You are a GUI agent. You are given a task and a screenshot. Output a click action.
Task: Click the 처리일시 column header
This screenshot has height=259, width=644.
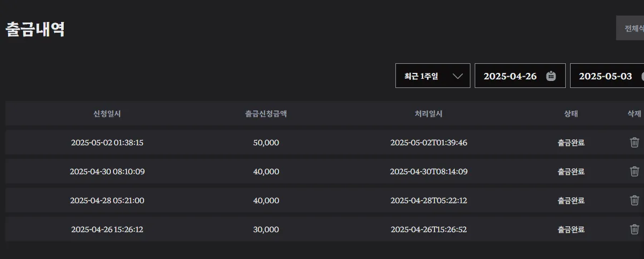coord(429,114)
